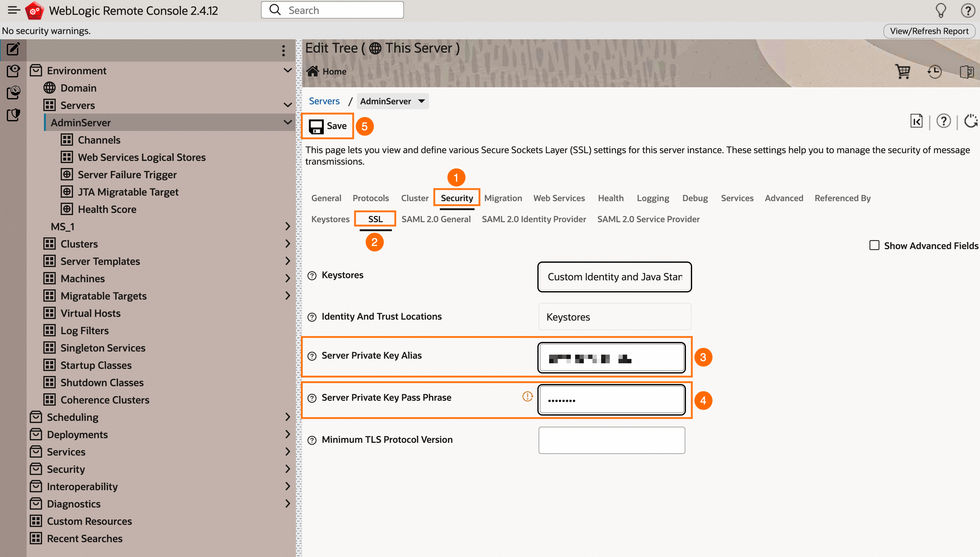Viewport: 980px width, 557px height.
Task: Focus the Search input field
Action: (x=332, y=10)
